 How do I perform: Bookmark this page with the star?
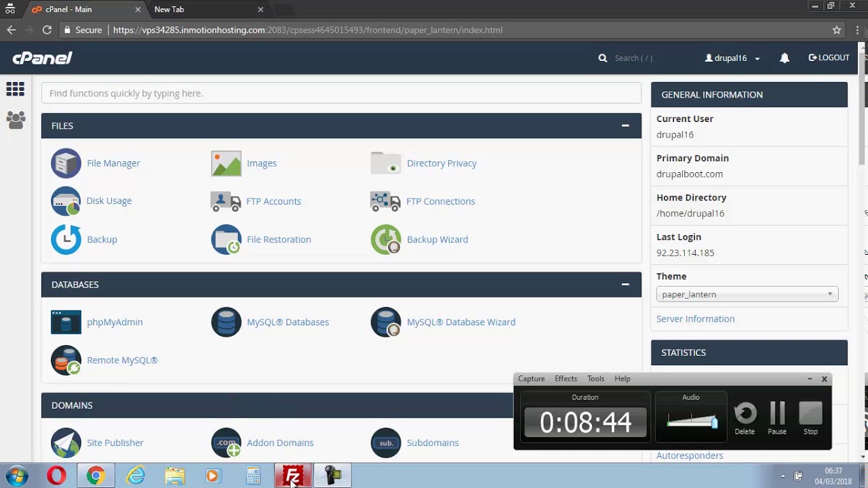coord(837,30)
